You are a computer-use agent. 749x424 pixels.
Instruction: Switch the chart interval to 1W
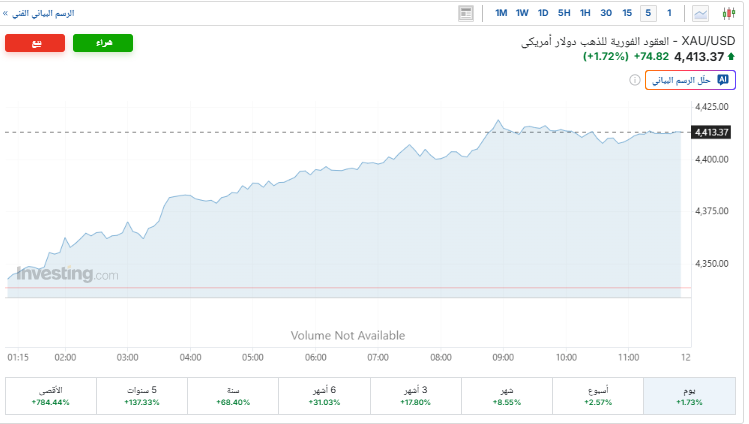[x=522, y=13]
